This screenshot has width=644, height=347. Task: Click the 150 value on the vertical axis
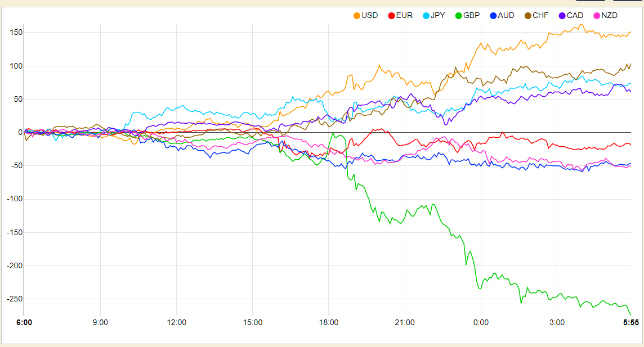tap(16, 33)
